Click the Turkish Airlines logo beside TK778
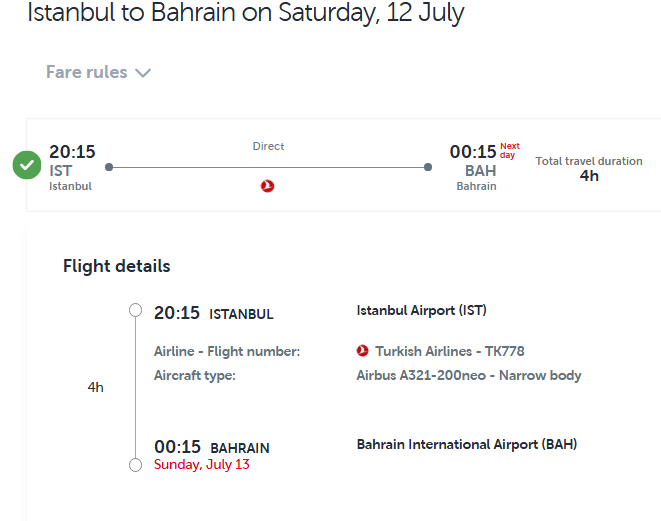The height and width of the screenshot is (521, 661). [362, 351]
